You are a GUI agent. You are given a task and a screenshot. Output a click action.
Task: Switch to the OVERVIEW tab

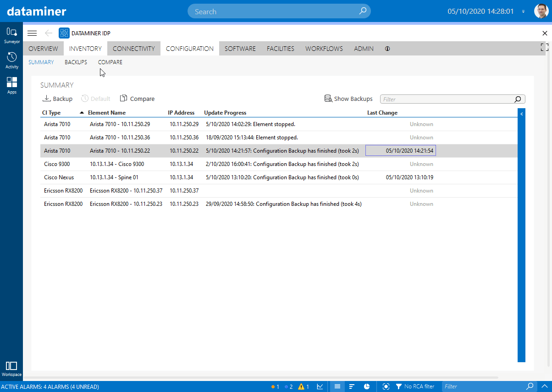coord(43,49)
